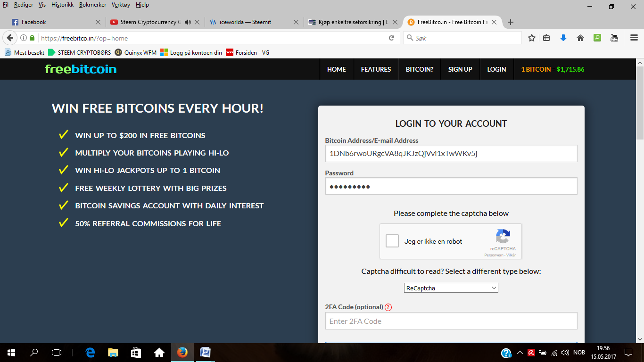644x362 pixels.
Task: Click BITCOIN? in the site navigation
Action: point(420,69)
